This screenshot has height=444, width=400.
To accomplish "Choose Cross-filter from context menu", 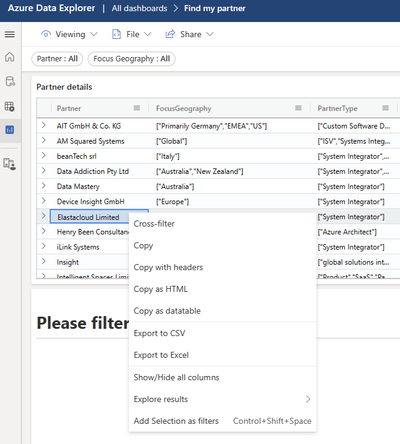I will coord(222,224).
